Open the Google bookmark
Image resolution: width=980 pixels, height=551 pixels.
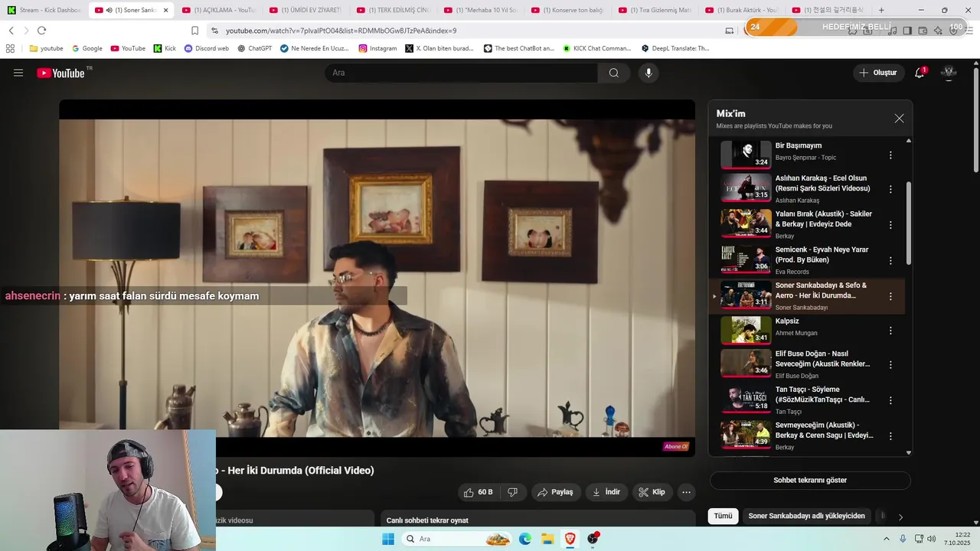(87, 48)
